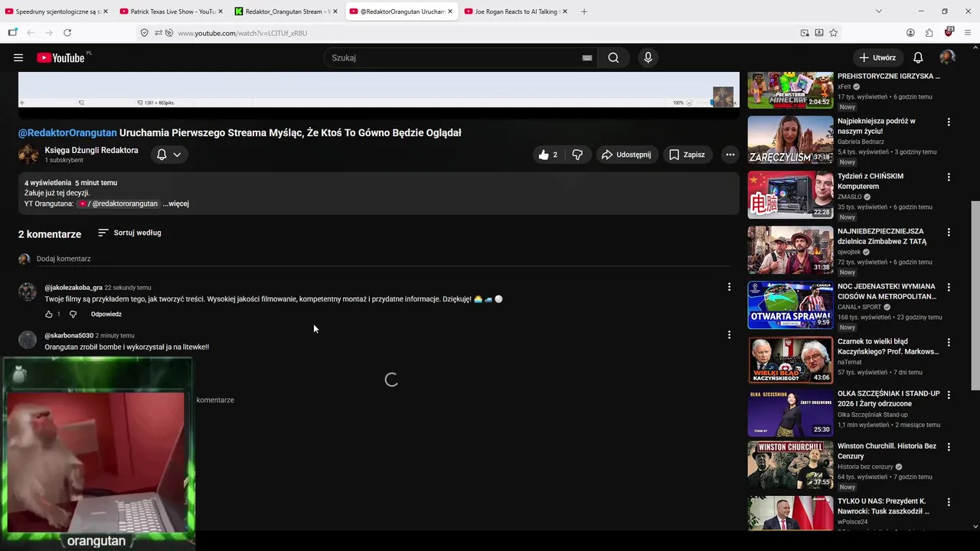Open the YouTube hamburger guide menu

(x=18, y=57)
